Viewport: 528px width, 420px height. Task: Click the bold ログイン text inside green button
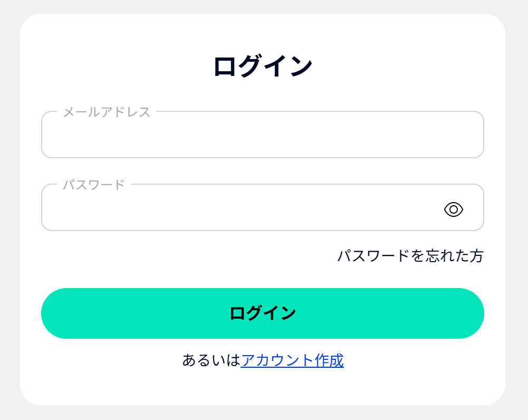click(x=262, y=313)
